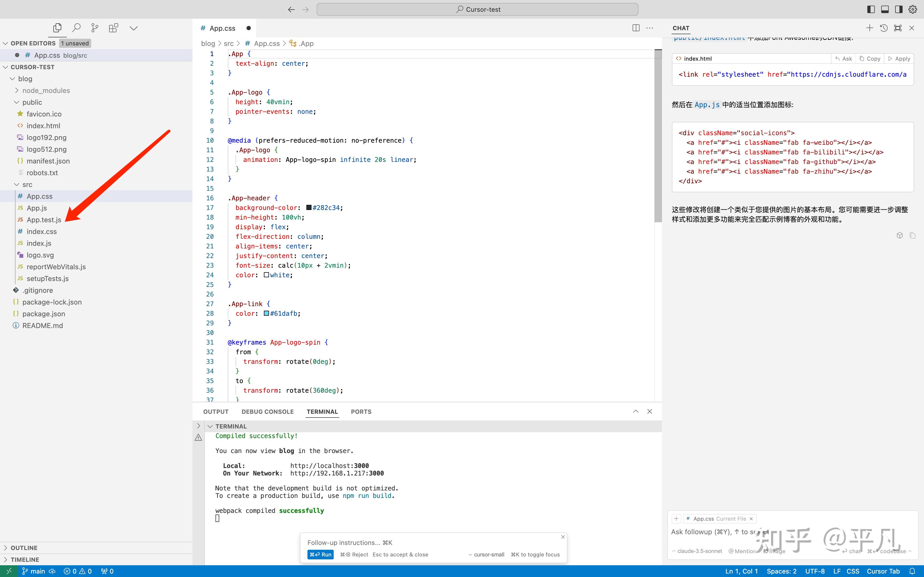Toggle the primary sidebar layout button
This screenshot has height=577, width=924.
(x=871, y=9)
